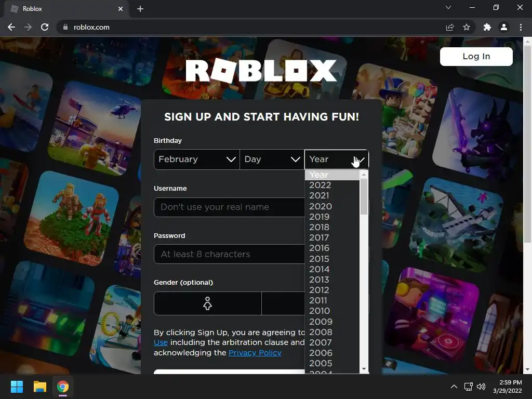Open a new tab with plus
Viewport: 532px width, 399px height.
[x=140, y=9]
